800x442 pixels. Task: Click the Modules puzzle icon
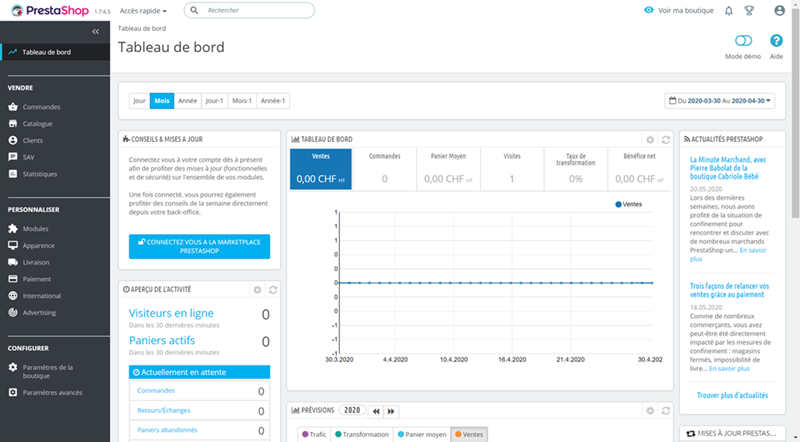click(13, 229)
